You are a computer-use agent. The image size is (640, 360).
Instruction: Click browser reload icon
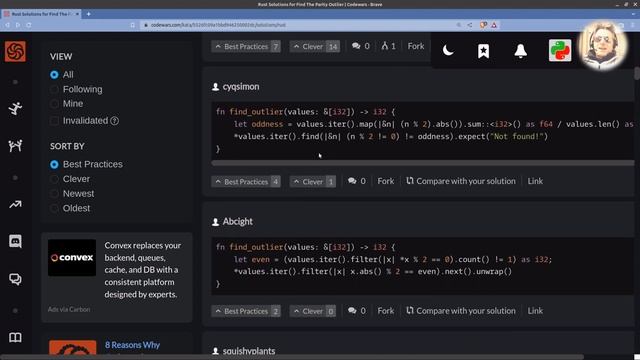(x=29, y=25)
